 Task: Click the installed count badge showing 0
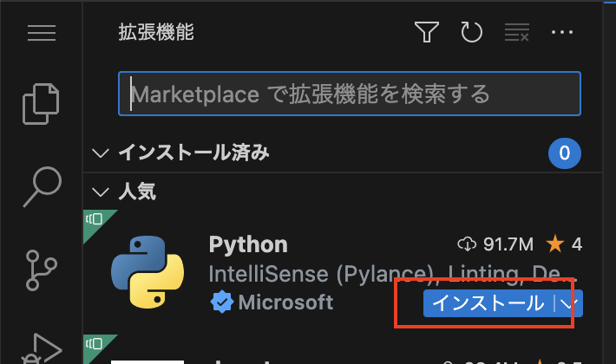click(x=565, y=153)
